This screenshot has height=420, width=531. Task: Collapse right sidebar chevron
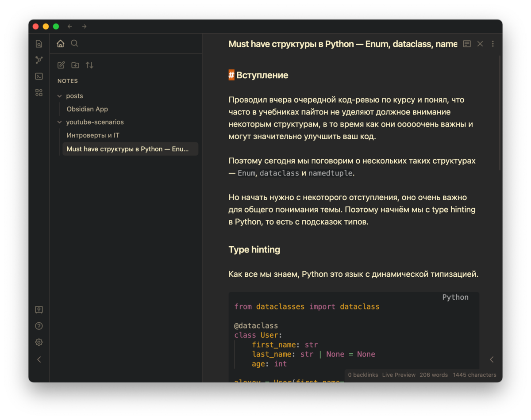(x=492, y=359)
